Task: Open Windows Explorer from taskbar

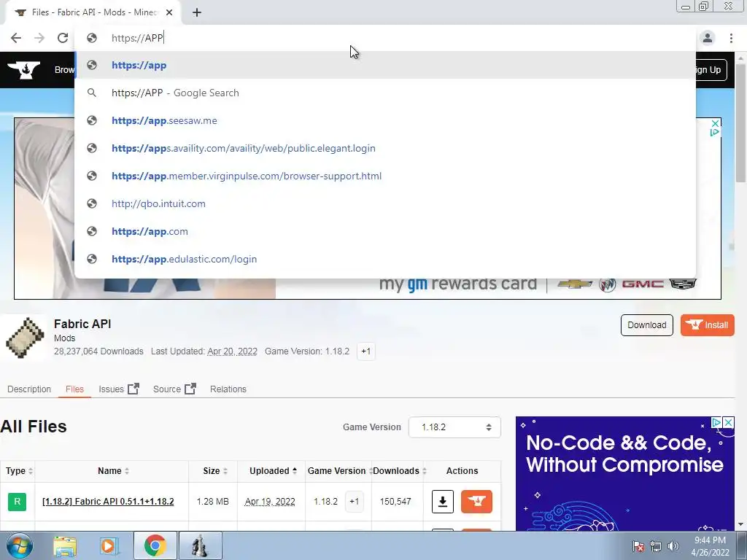Action: pos(65,546)
